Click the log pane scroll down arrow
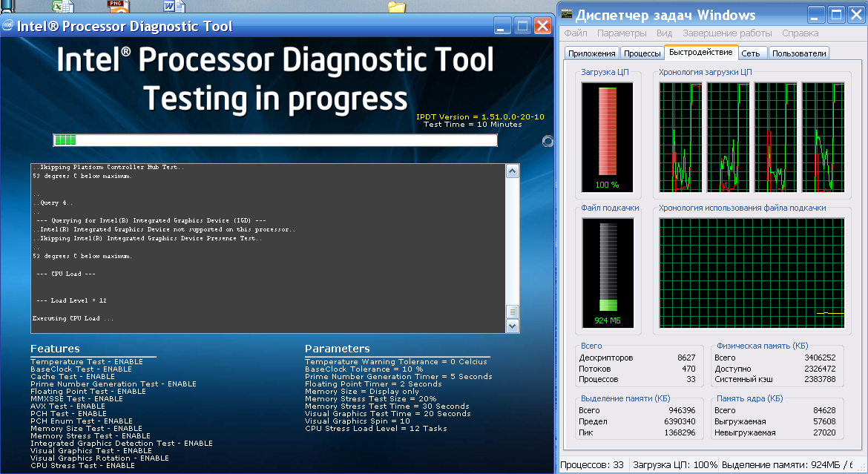The width and height of the screenshot is (868, 474). pos(513,326)
